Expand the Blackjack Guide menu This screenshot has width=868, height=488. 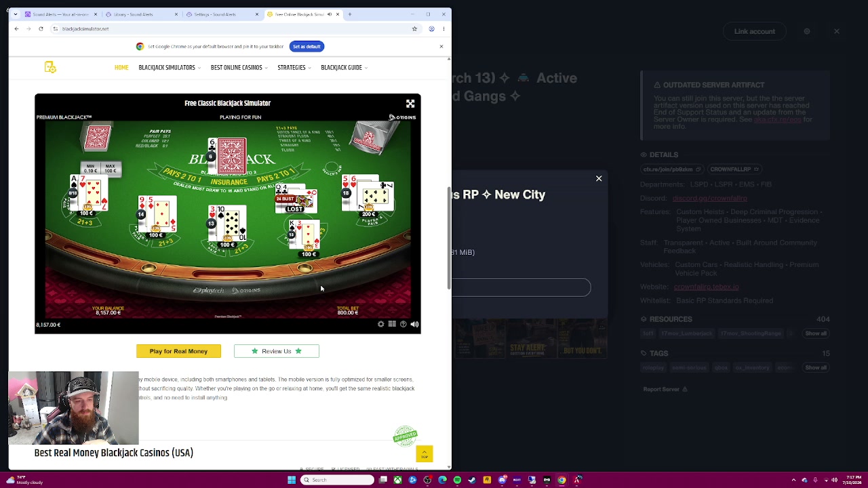click(344, 68)
